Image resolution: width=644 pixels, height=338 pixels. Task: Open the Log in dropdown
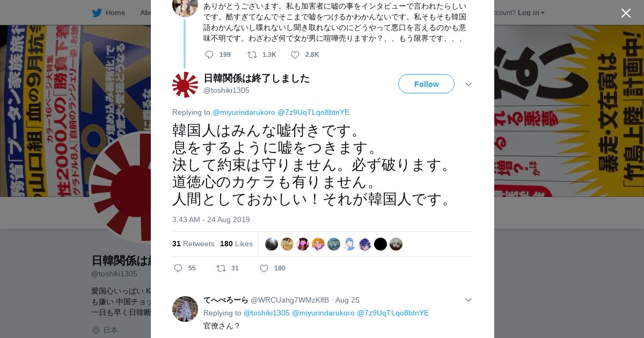click(531, 12)
